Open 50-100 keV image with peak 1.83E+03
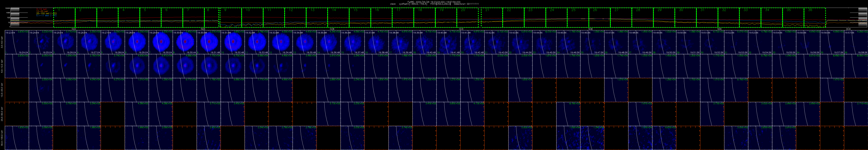Screen dimensions: 868x150 [x=17, y=138]
